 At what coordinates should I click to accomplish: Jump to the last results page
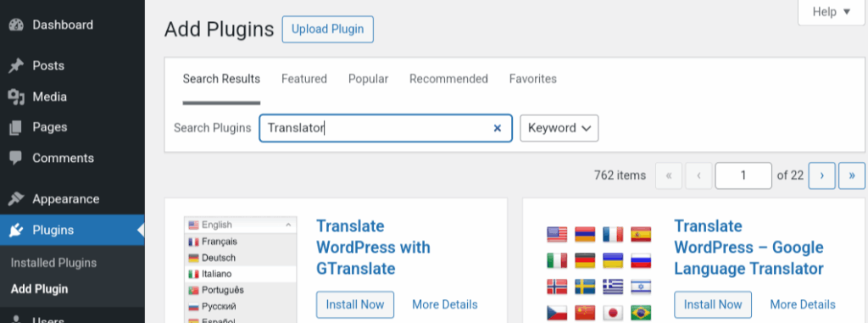(x=851, y=175)
